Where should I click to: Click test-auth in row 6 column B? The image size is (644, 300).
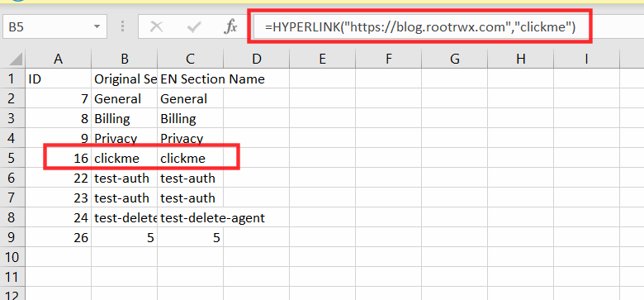coord(125,178)
